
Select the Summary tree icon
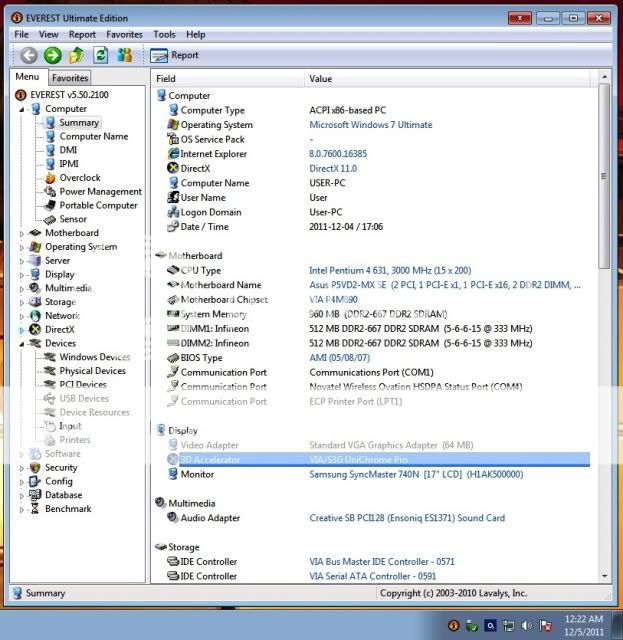tap(50, 122)
